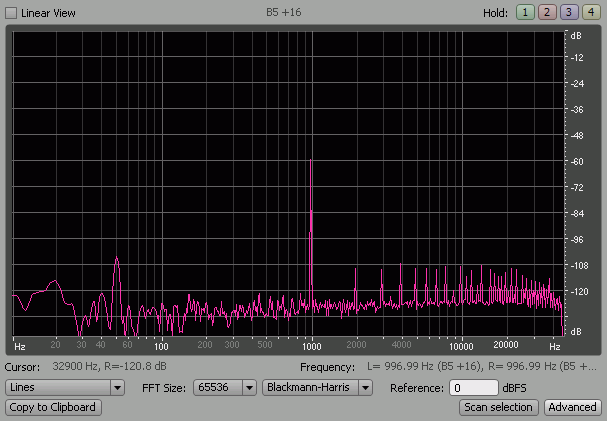Open the Lines display style dropdown

[65, 387]
